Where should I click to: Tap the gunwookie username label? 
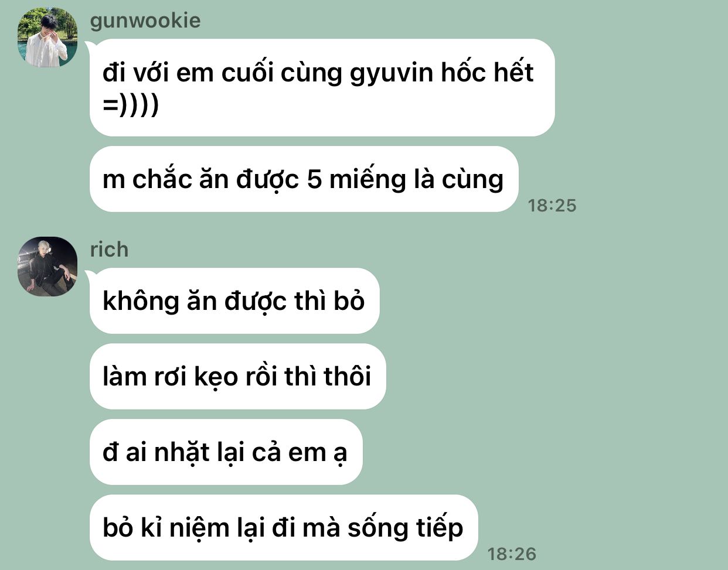coord(145,21)
